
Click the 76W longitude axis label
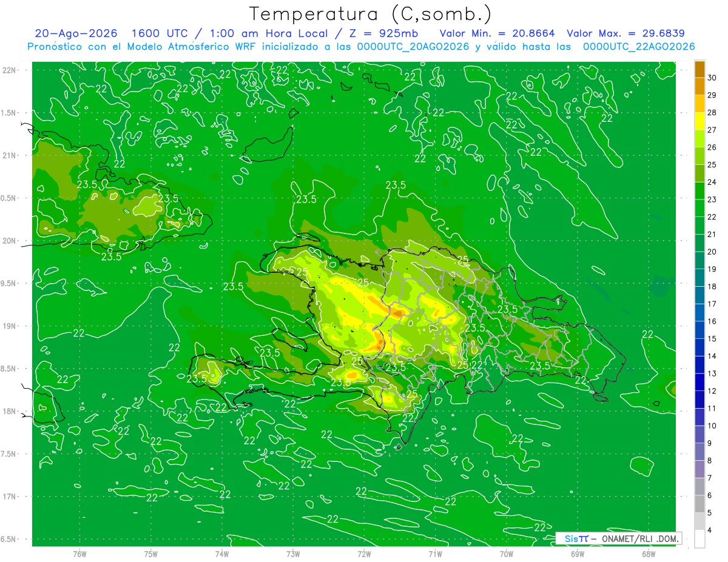click(x=79, y=554)
